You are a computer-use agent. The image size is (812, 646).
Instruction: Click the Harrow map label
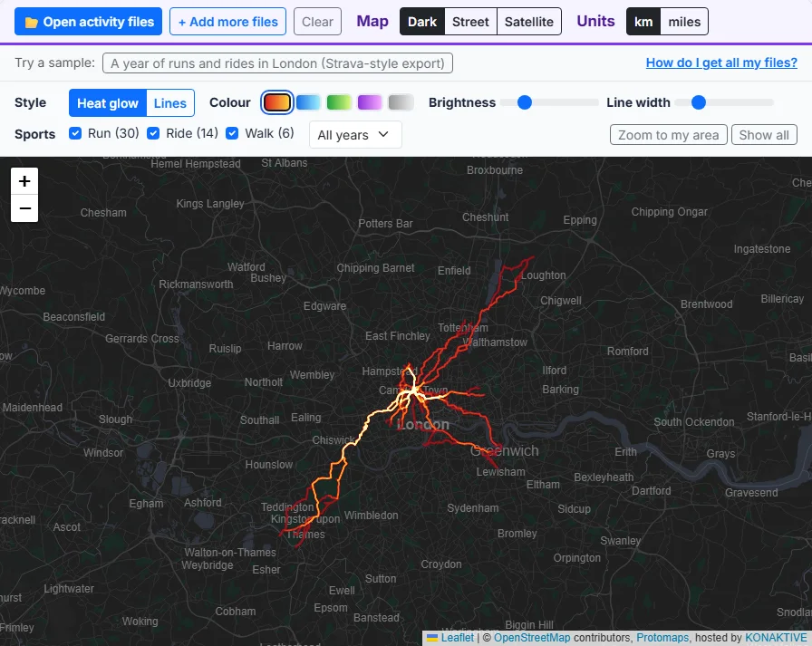click(x=285, y=346)
